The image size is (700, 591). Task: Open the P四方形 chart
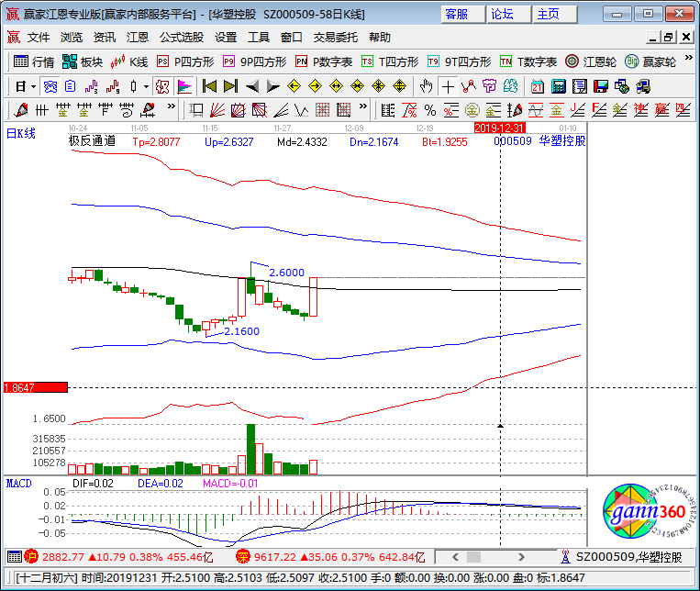click(x=185, y=61)
